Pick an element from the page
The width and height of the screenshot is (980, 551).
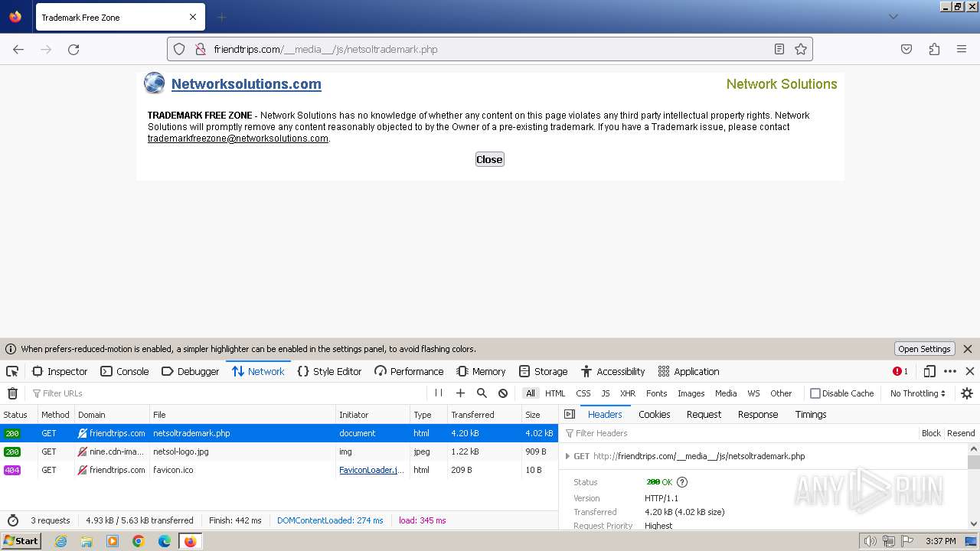(12, 371)
